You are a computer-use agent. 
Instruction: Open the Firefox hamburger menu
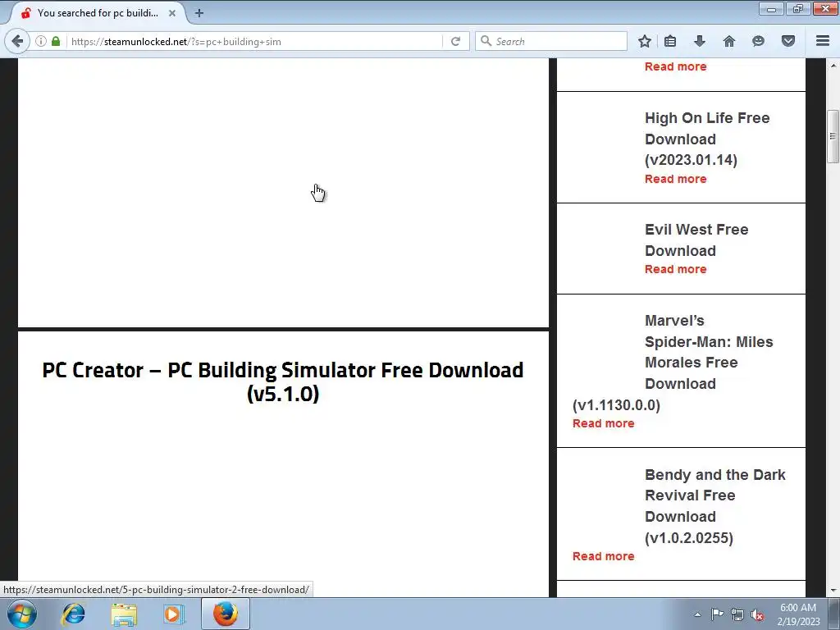tap(823, 41)
